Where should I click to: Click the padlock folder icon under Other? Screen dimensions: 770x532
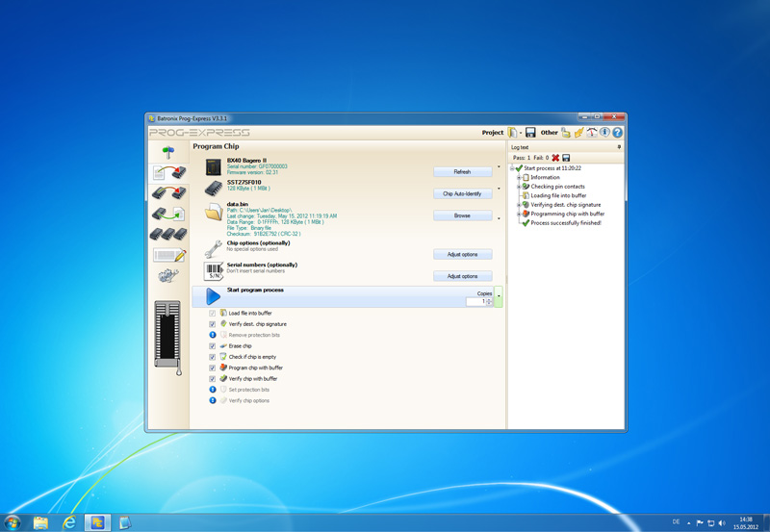pos(566,133)
